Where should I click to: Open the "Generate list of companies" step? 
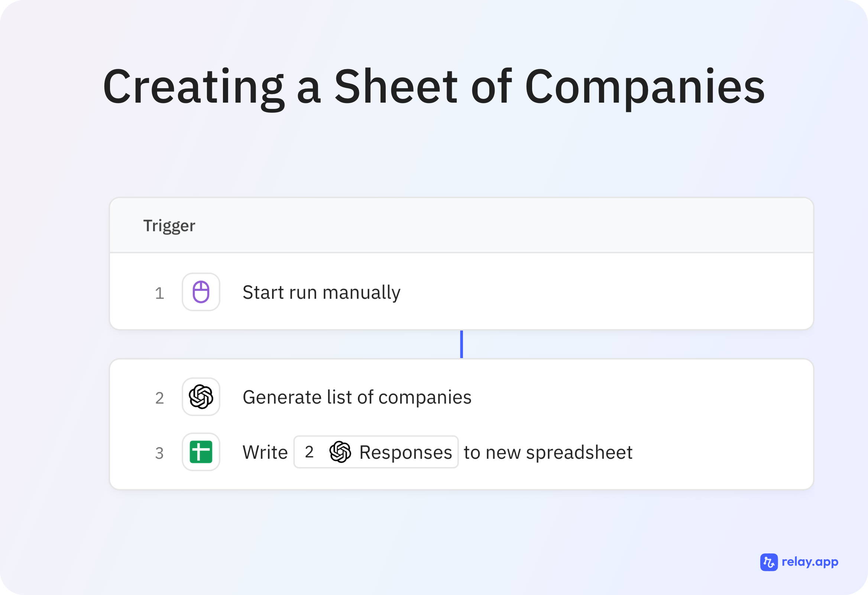(x=357, y=397)
